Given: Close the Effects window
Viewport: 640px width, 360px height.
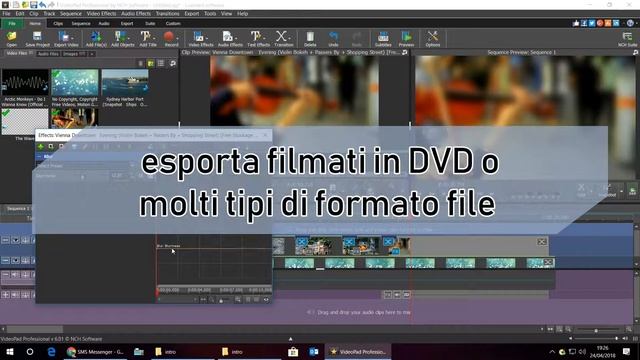Looking at the screenshot, I should (x=265, y=135).
